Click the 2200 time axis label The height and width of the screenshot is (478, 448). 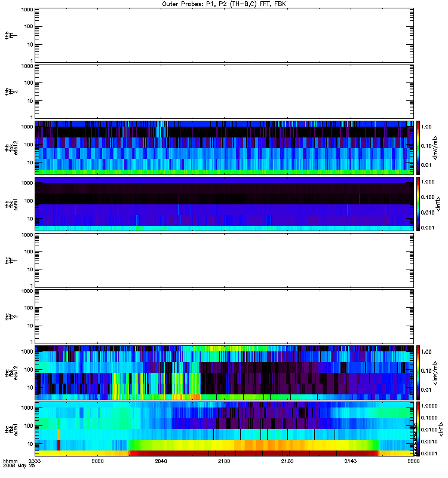(x=413, y=461)
